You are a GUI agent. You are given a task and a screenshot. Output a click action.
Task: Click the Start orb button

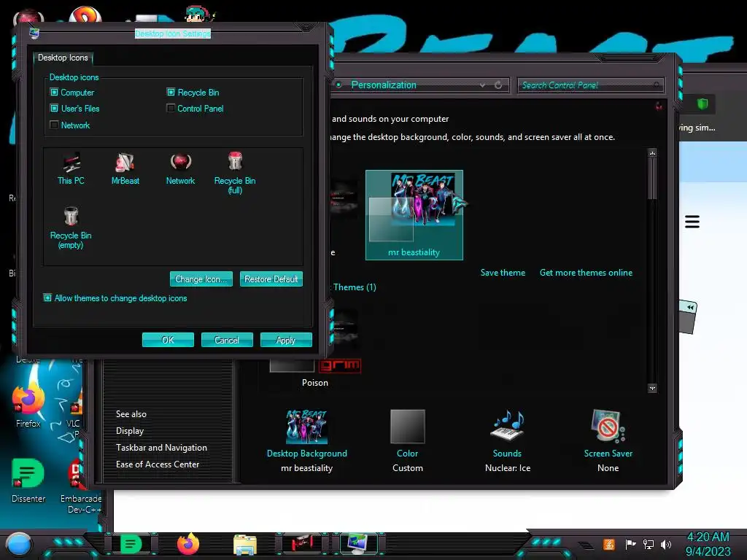tap(18, 545)
